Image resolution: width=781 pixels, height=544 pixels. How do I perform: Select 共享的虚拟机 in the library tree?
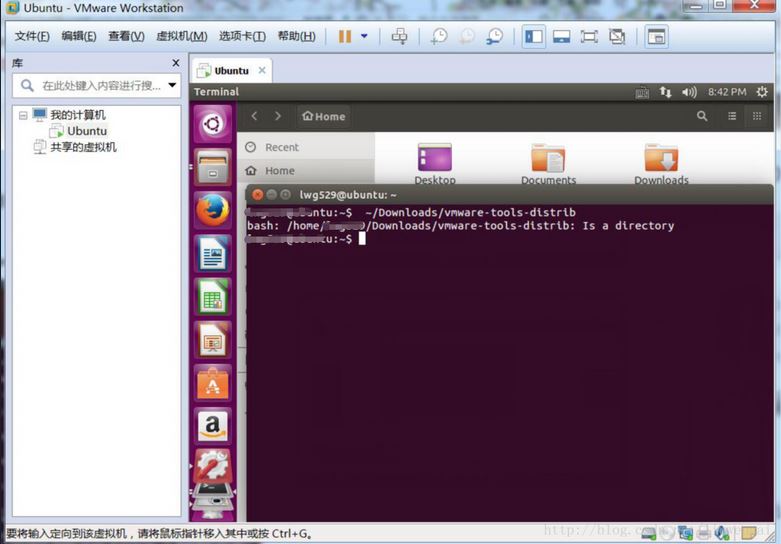[x=83, y=147]
